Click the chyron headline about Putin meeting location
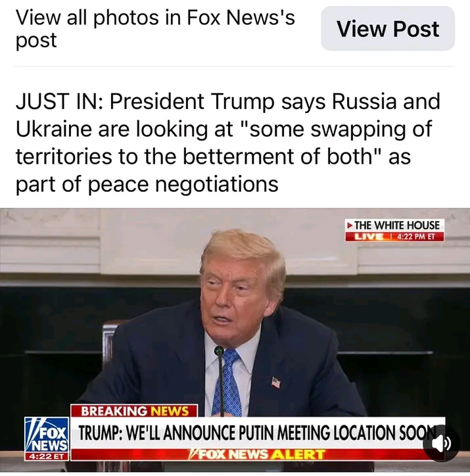 pyautogui.click(x=257, y=433)
